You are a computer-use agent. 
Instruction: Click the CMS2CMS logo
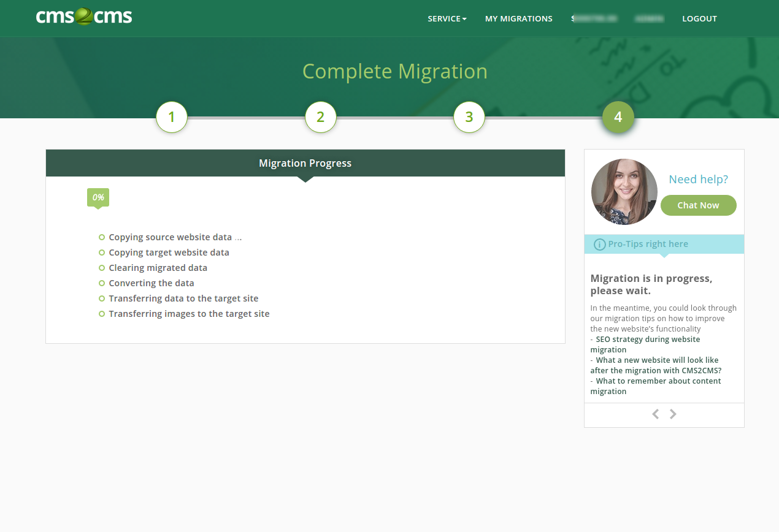pyautogui.click(x=84, y=17)
